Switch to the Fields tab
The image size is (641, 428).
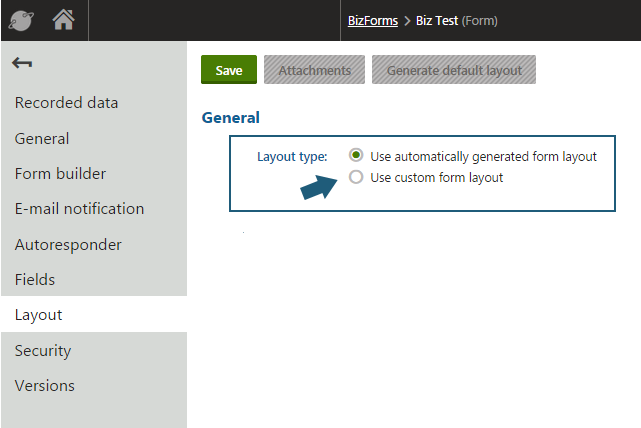(x=35, y=280)
